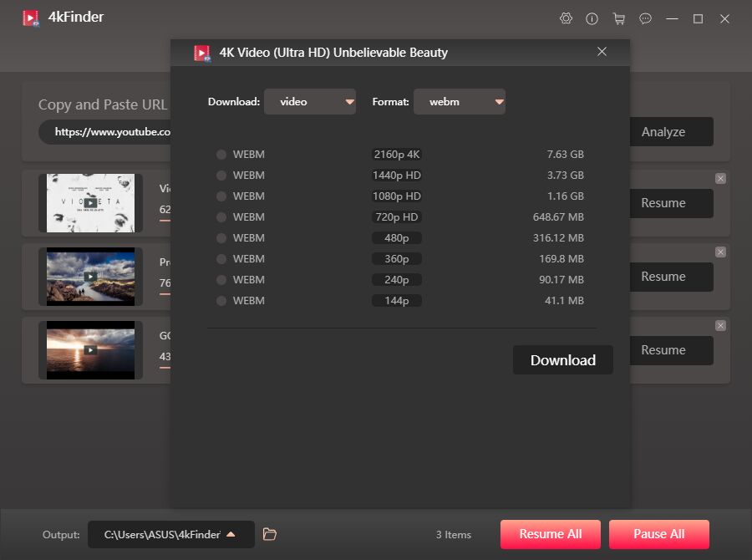Select the 1080p HD WEBM option

[x=220, y=196]
